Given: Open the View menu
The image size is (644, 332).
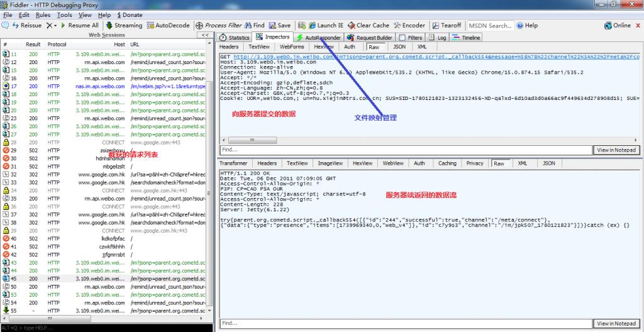Looking at the screenshot, I should pos(85,15).
